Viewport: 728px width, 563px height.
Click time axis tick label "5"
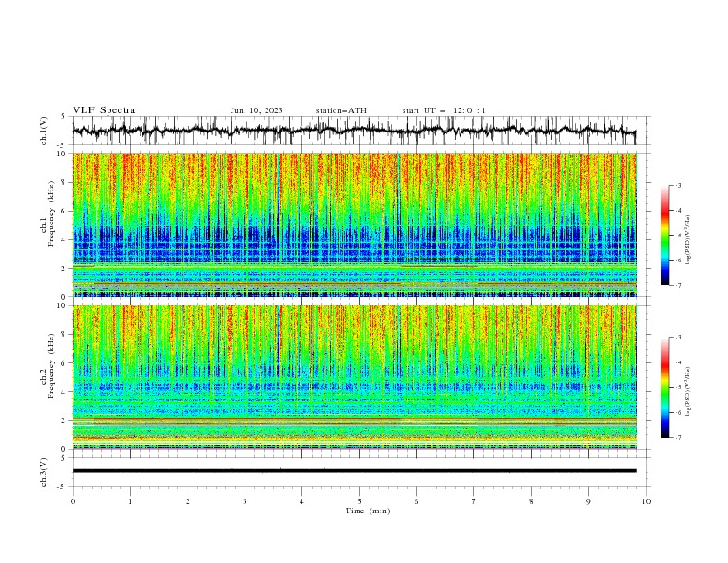(359, 501)
